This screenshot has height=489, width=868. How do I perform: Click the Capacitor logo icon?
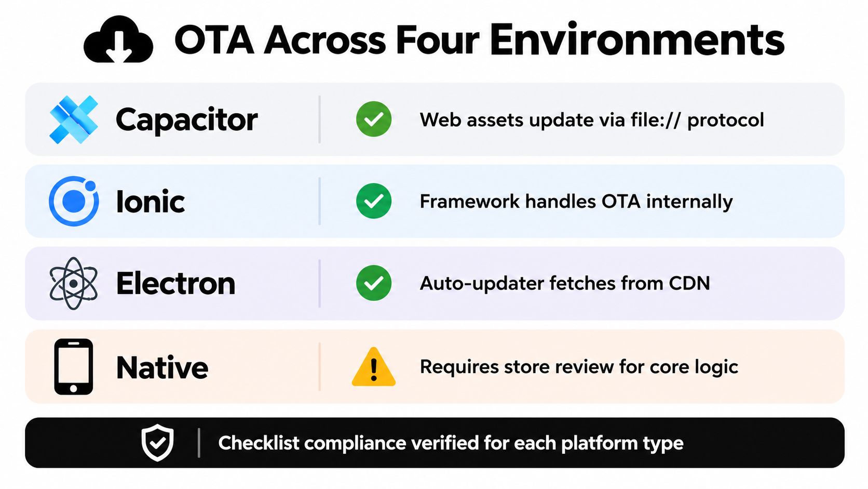[x=74, y=120]
